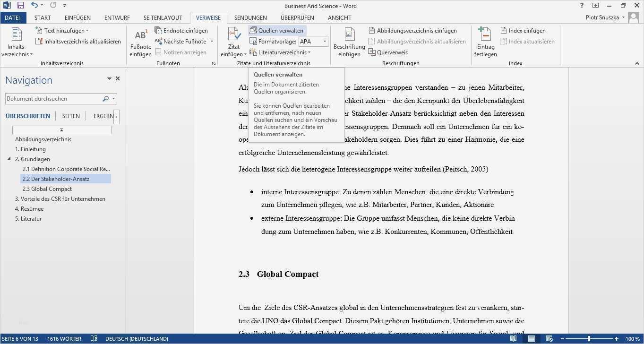This screenshot has height=344, width=644.
Task: Open the SEITEN tab in Navigation pane
Action: [x=70, y=116]
